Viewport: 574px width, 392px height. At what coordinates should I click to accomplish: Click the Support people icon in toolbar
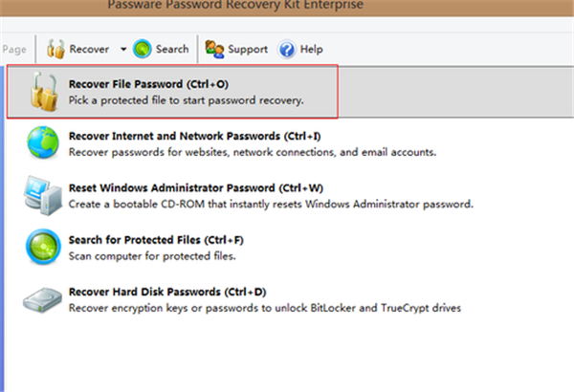[x=214, y=49]
